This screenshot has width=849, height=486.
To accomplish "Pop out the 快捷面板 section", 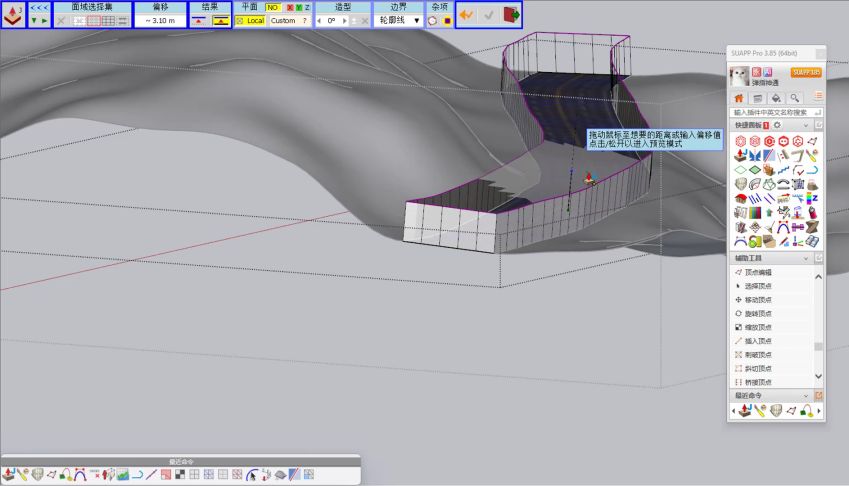I will click(819, 125).
